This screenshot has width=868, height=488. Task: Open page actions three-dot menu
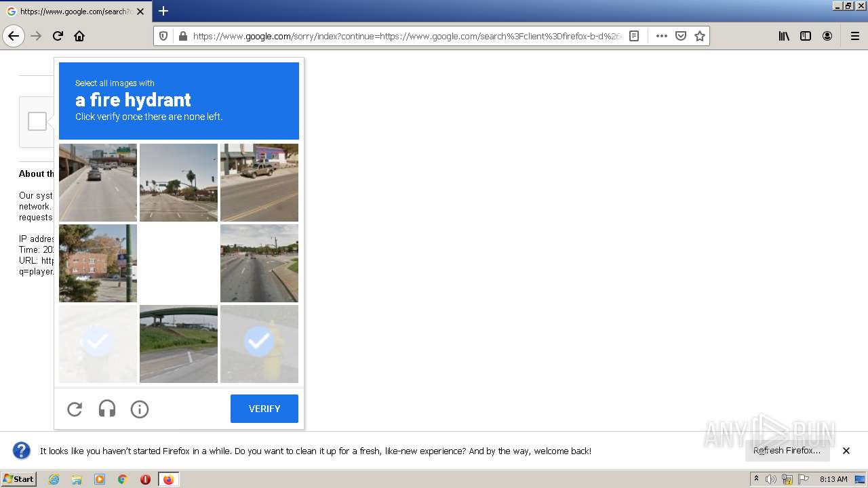pyautogui.click(x=662, y=36)
